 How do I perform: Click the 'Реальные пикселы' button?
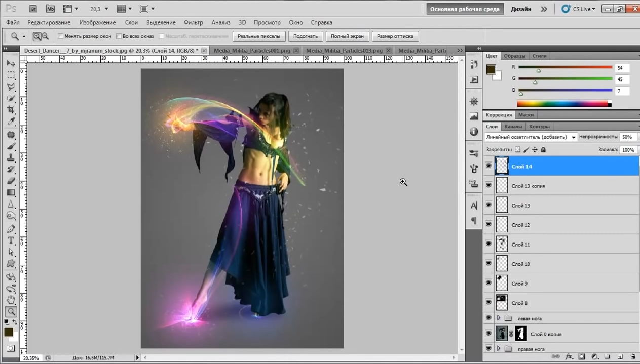(x=258, y=36)
